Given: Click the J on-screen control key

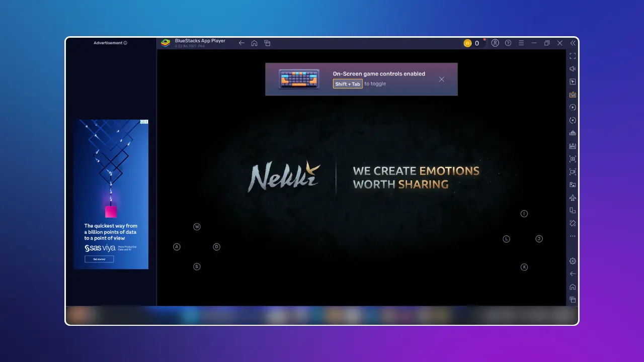Looking at the screenshot, I should click(x=539, y=239).
